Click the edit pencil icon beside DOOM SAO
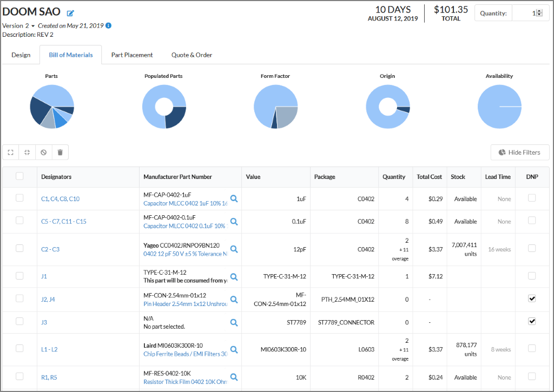The image size is (554, 392). tap(70, 13)
